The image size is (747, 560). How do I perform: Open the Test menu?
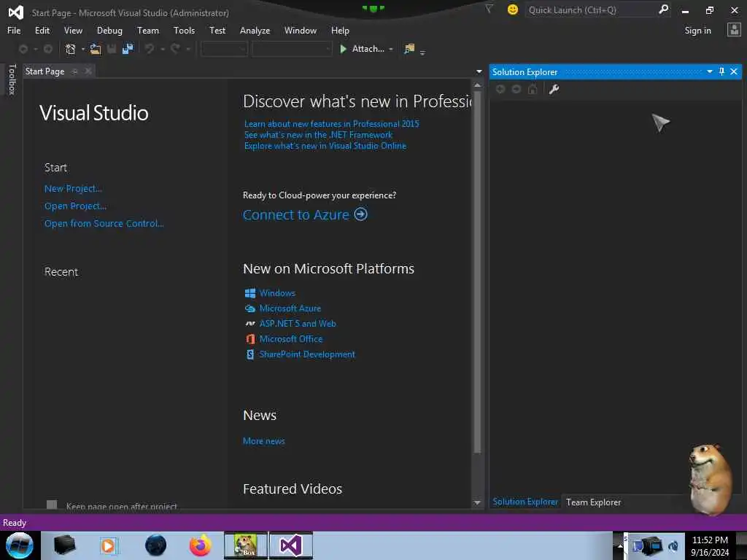pyautogui.click(x=217, y=31)
